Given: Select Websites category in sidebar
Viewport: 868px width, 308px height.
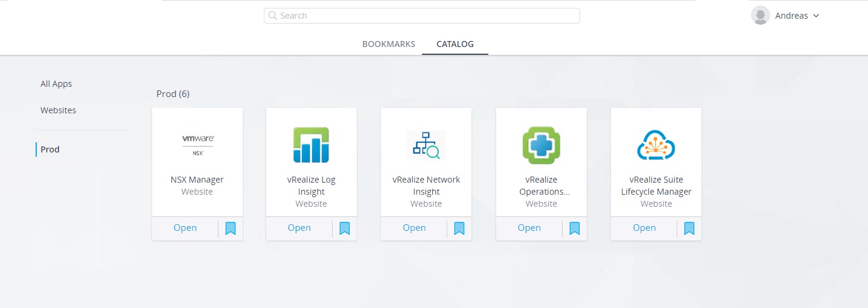Looking at the screenshot, I should tap(58, 110).
